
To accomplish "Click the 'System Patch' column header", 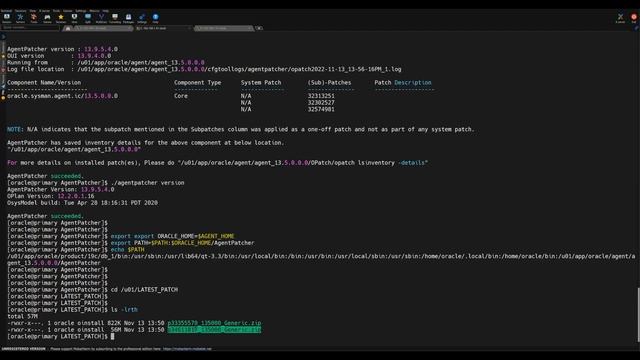I will tap(261, 82).
